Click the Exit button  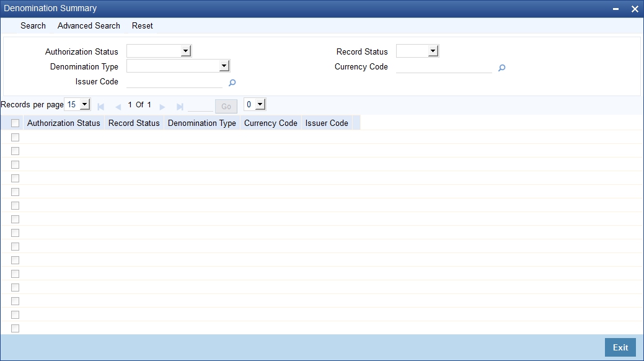pyautogui.click(x=620, y=347)
